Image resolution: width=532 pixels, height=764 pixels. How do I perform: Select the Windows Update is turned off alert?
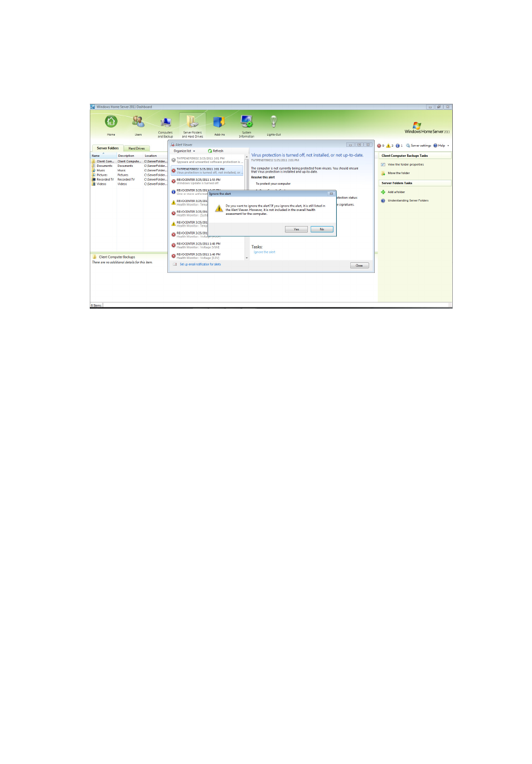tap(207, 181)
